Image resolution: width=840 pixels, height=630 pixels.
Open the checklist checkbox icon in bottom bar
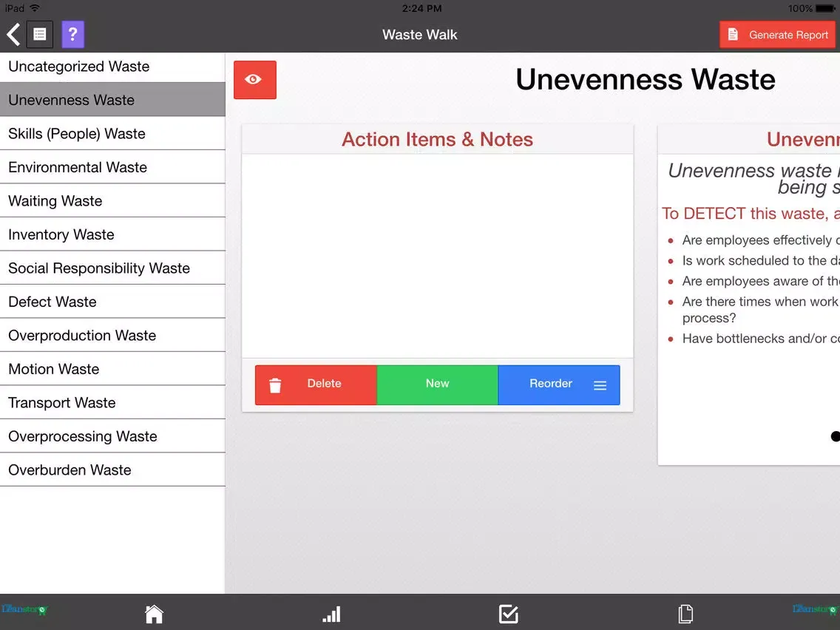tap(509, 614)
